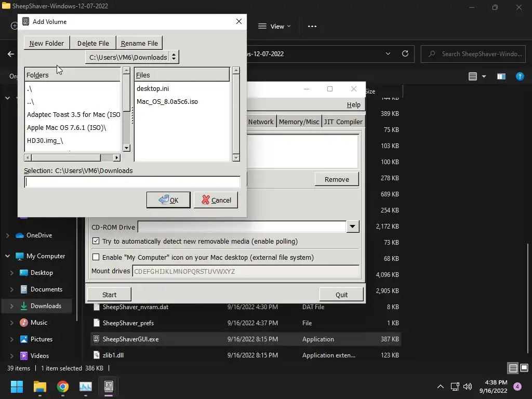Click New Folder in Add Volume dialog

47,43
